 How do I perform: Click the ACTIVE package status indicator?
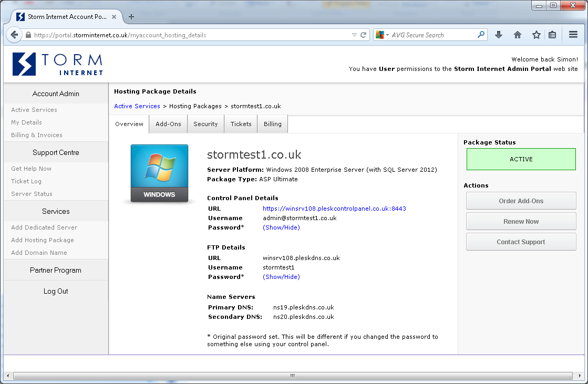tap(521, 159)
